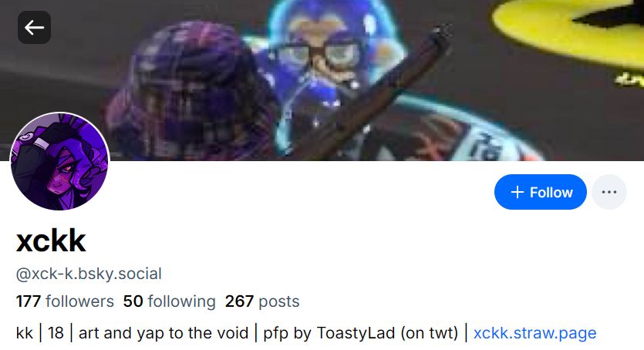Open the three-dot more options menu
This screenshot has height=350, width=644.
(609, 192)
